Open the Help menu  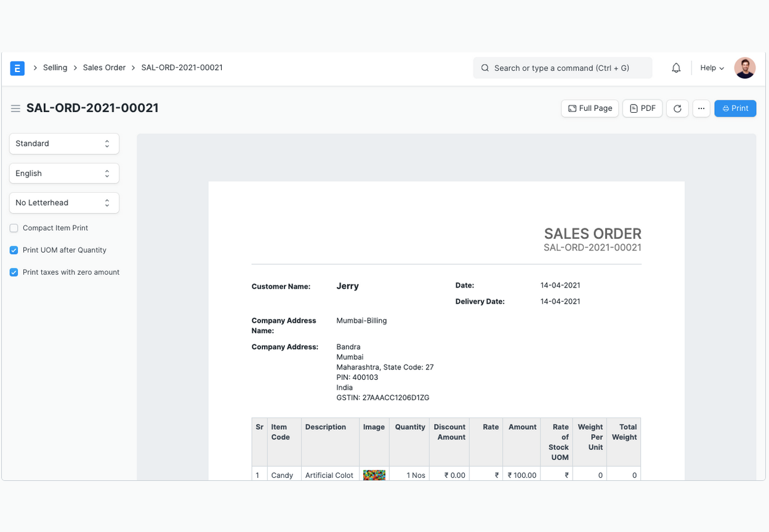pos(712,68)
